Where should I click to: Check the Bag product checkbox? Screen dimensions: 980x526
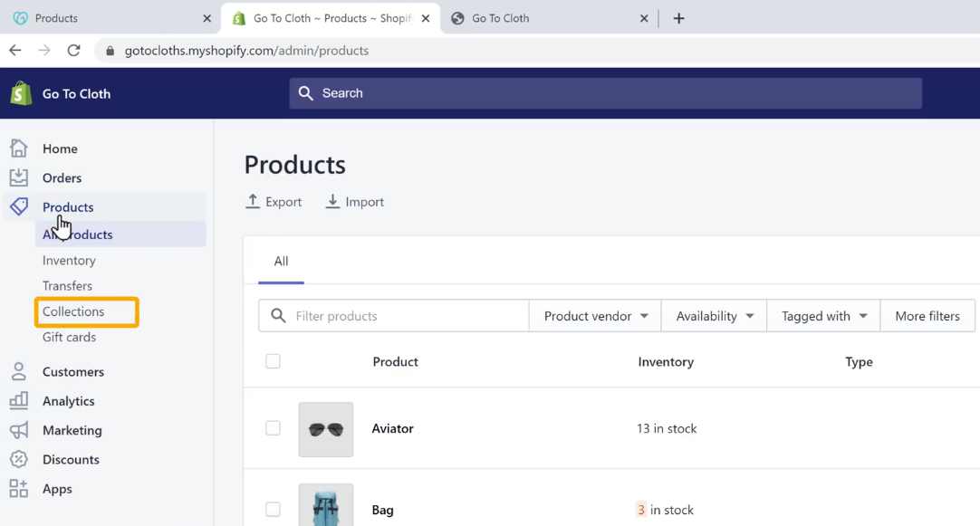pyautogui.click(x=274, y=509)
